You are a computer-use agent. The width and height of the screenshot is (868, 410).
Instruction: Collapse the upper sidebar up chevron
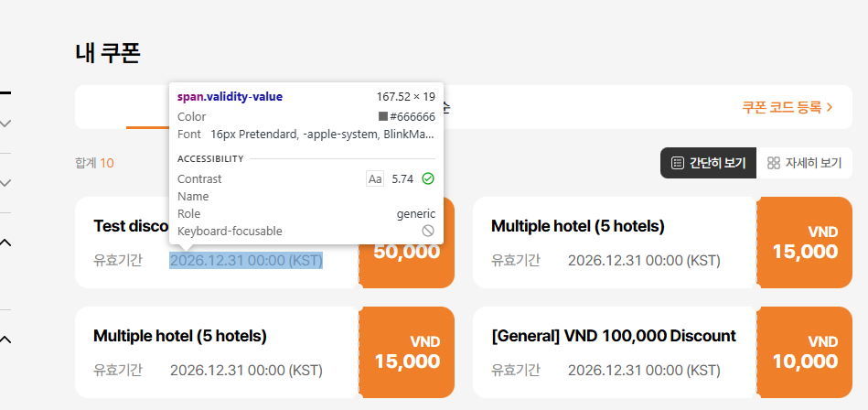[x=5, y=243]
